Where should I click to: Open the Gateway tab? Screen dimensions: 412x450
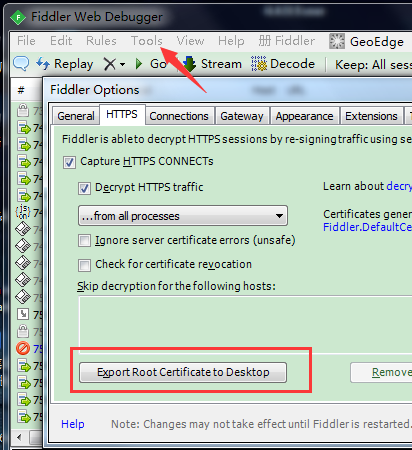[242, 116]
